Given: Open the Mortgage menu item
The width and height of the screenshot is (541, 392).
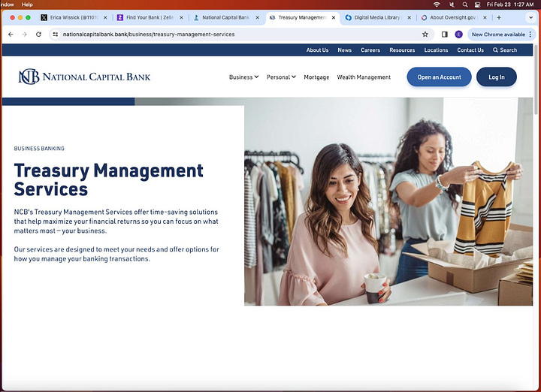Looking at the screenshot, I should [316, 77].
